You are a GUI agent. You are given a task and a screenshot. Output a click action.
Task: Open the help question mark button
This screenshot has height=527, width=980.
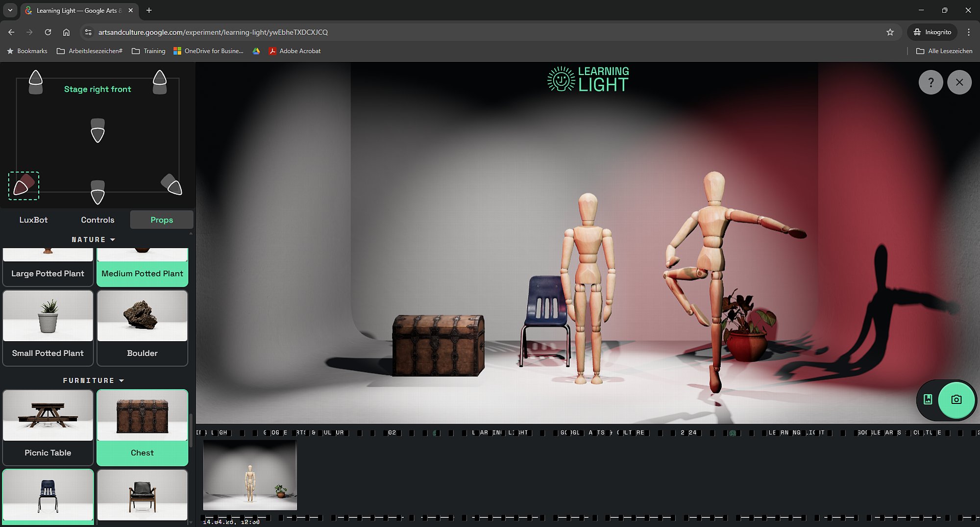click(931, 82)
